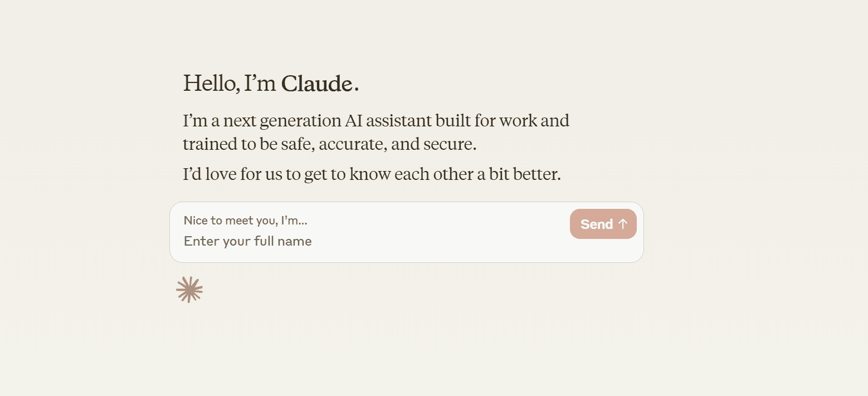The width and height of the screenshot is (868, 396).
Task: Click the word "meet" in the field label
Action: point(236,221)
